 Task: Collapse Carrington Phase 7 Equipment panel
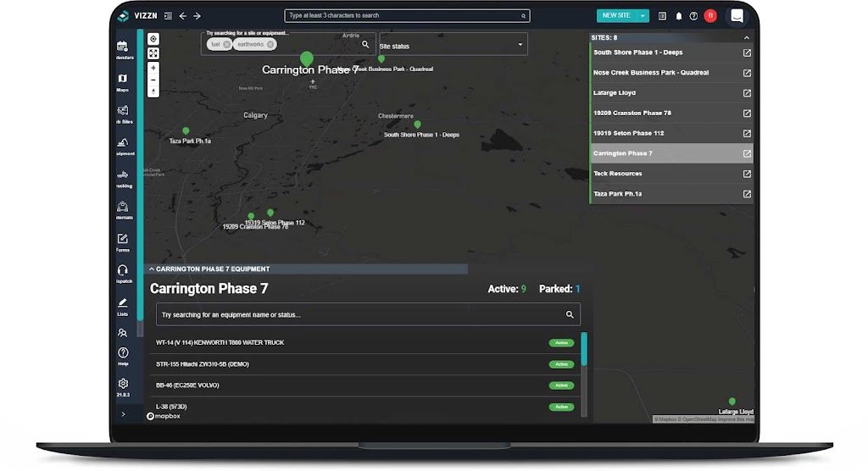pyautogui.click(x=152, y=269)
